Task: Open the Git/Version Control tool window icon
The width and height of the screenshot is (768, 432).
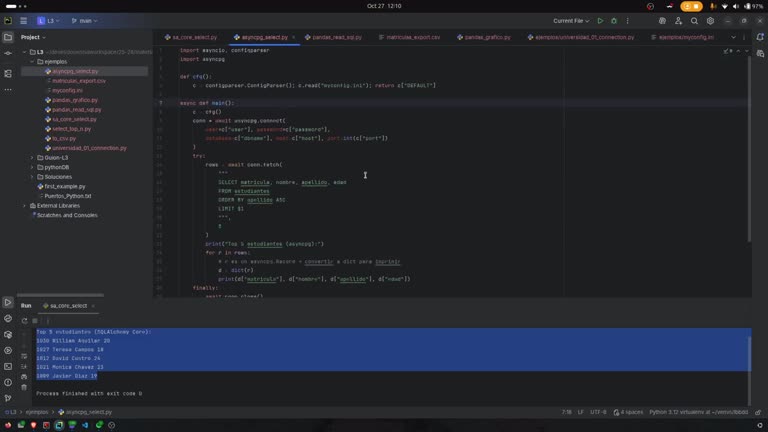Action: click(x=8, y=398)
